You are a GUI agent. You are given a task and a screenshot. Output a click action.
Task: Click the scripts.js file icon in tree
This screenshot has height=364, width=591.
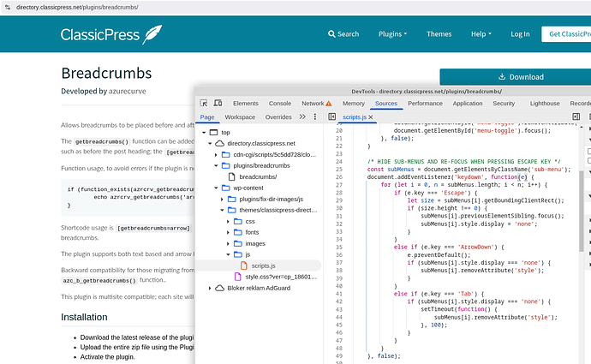coord(244,266)
